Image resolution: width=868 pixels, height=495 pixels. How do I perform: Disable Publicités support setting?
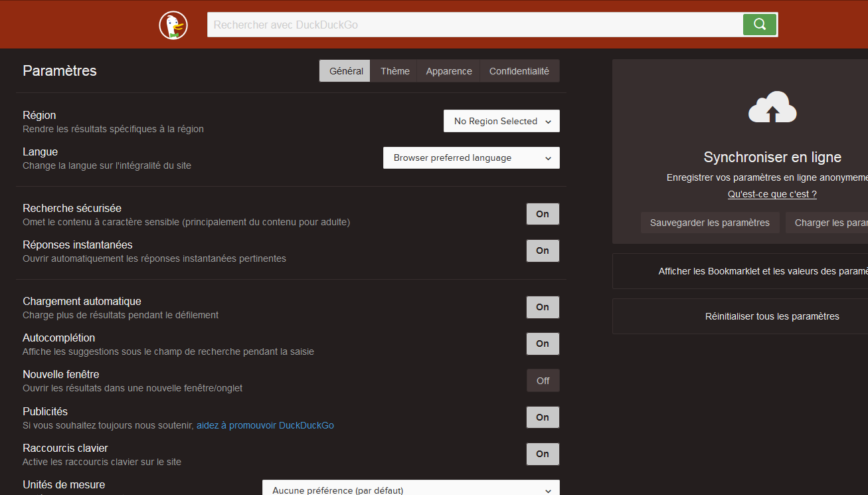point(543,417)
